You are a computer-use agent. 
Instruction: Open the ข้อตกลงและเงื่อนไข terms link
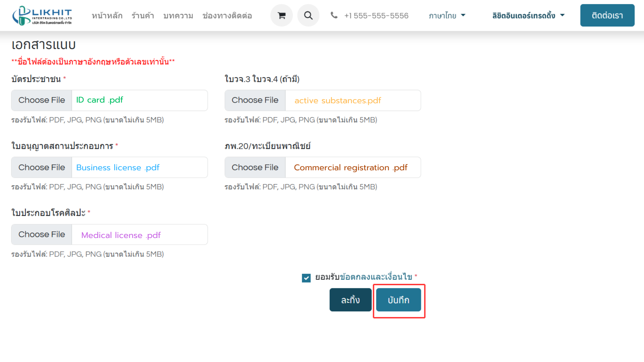pyautogui.click(x=376, y=277)
